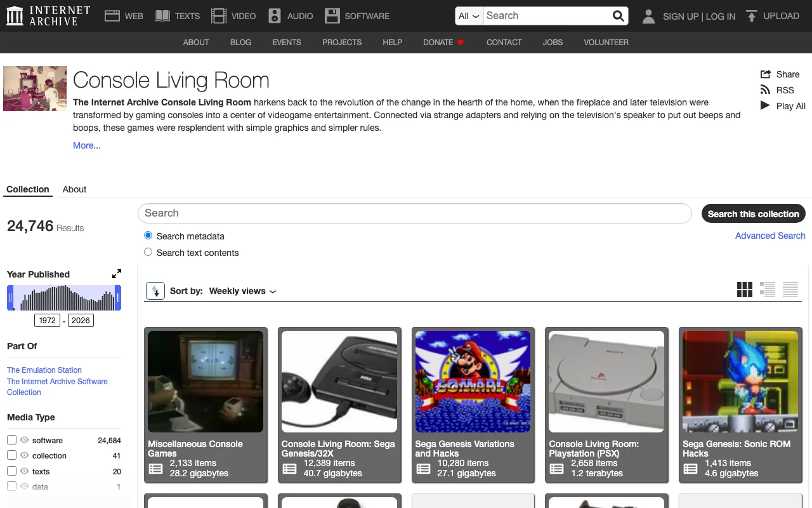Expand description with More... link
812x508 pixels.
click(x=87, y=145)
